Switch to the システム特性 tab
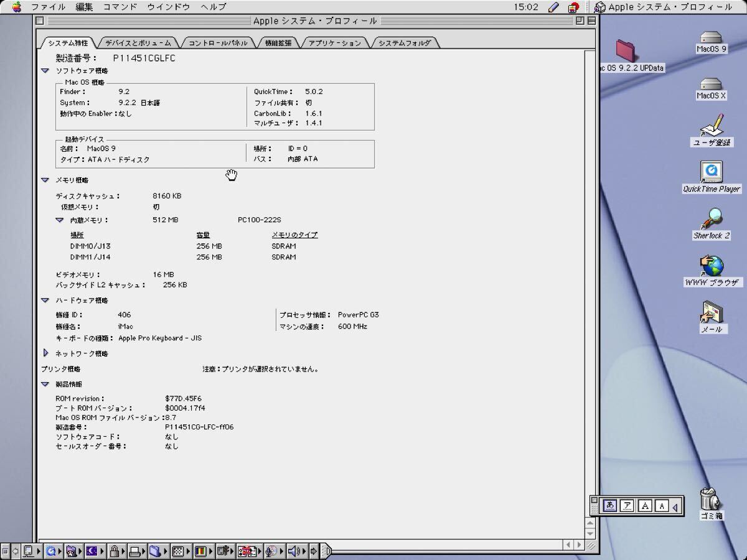 point(68,43)
